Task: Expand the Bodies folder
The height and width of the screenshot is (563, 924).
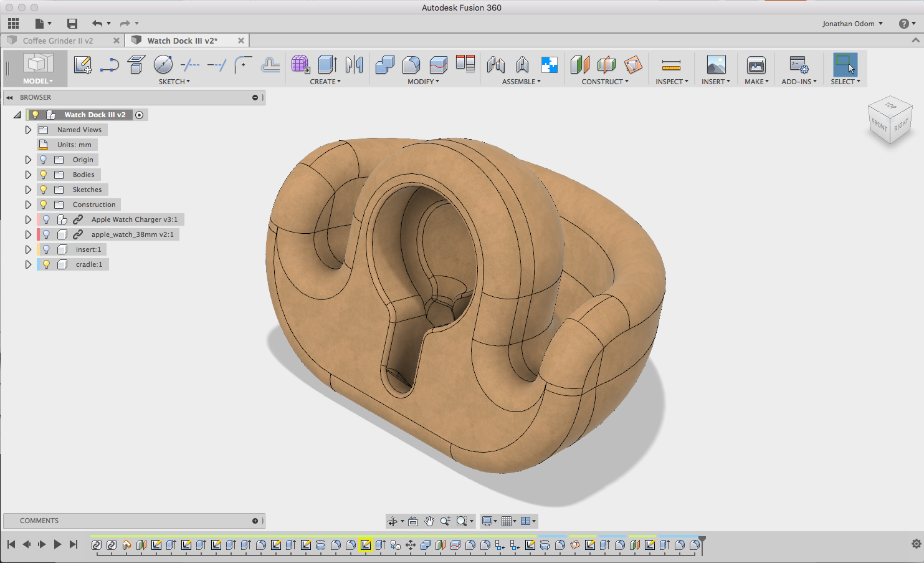Action: [28, 175]
